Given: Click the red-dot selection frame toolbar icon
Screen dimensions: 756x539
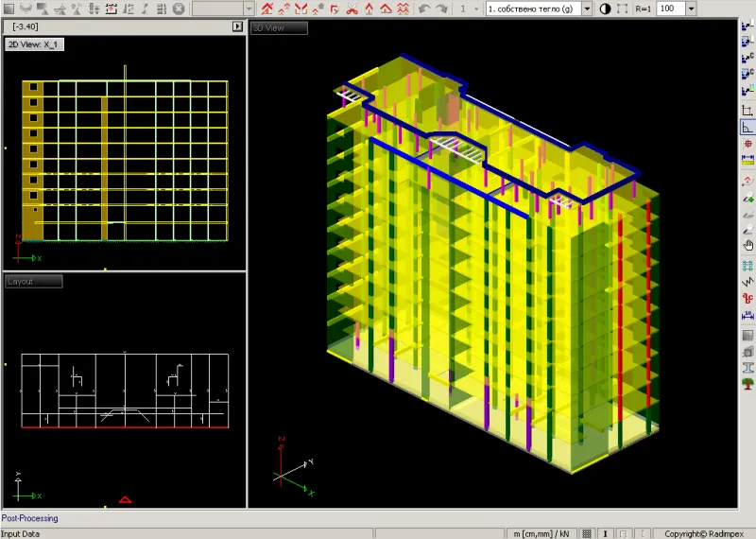Looking at the screenshot, I should click(x=111, y=9).
